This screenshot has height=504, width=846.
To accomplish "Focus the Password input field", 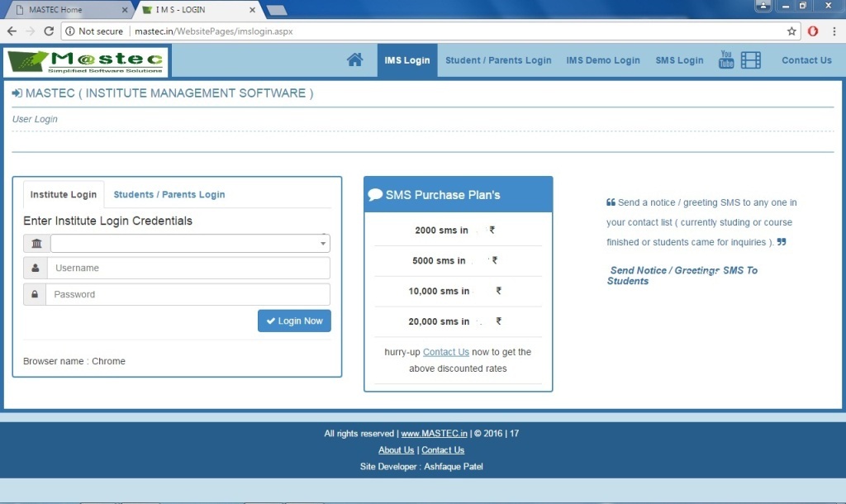I will [x=188, y=294].
